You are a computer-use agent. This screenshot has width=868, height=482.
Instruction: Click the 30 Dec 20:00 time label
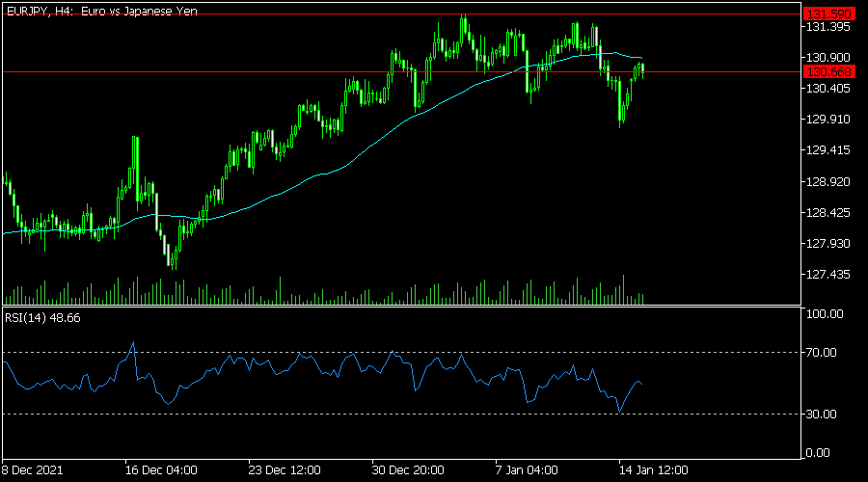point(408,470)
